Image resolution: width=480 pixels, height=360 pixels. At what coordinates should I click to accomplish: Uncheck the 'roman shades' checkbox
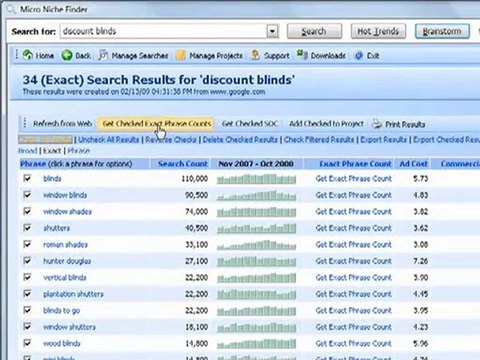(x=27, y=244)
